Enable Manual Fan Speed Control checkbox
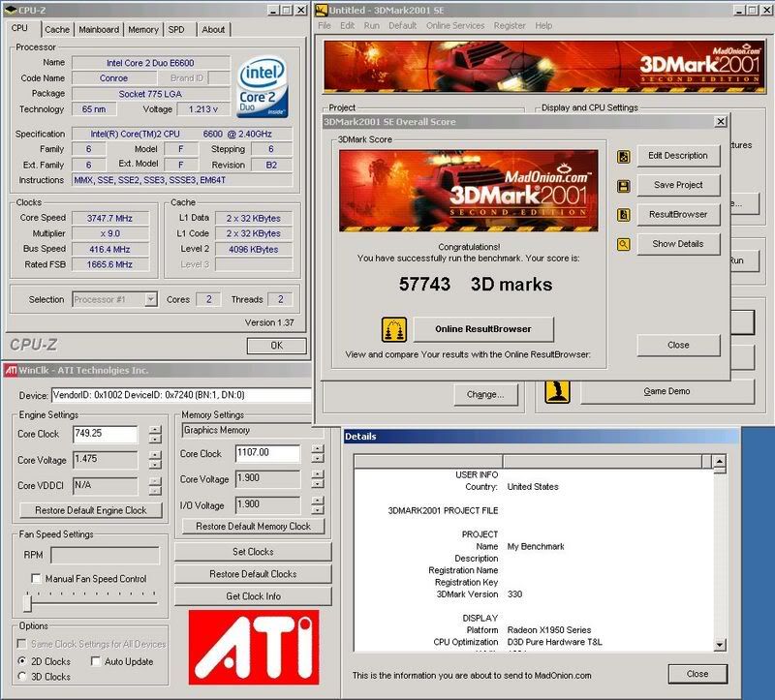 (36, 578)
